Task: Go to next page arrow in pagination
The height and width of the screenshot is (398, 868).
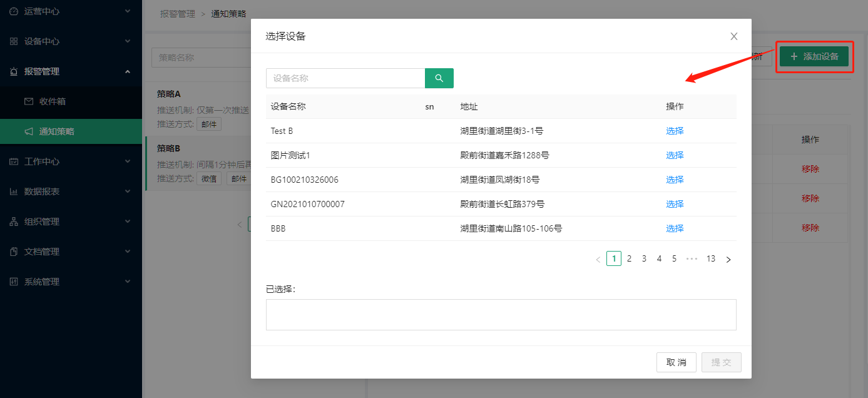Action: (728, 259)
